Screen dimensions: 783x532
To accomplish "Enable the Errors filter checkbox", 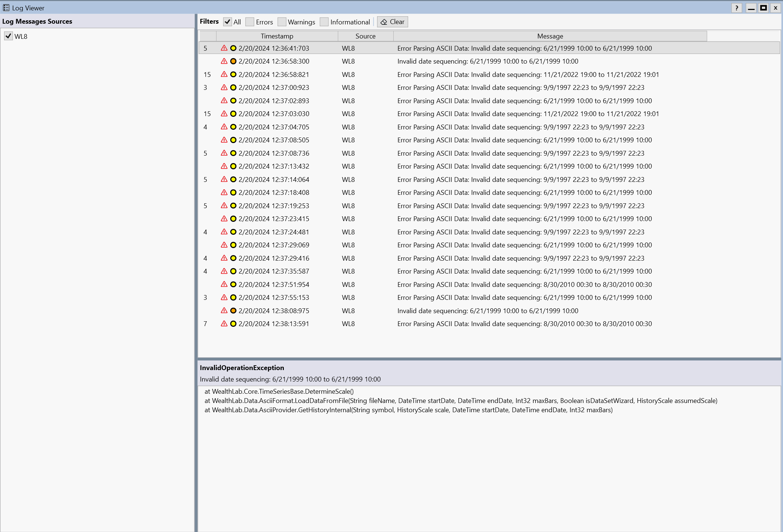I will [x=250, y=22].
